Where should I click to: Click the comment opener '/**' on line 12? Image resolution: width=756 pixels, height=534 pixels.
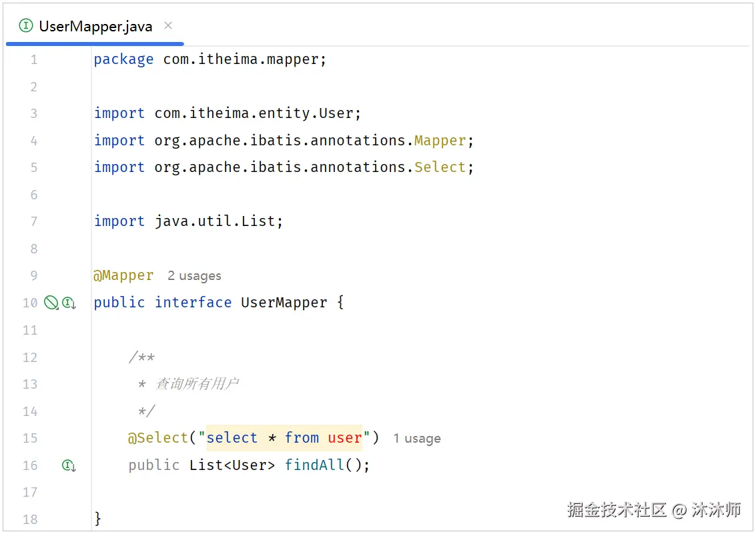[141, 357]
